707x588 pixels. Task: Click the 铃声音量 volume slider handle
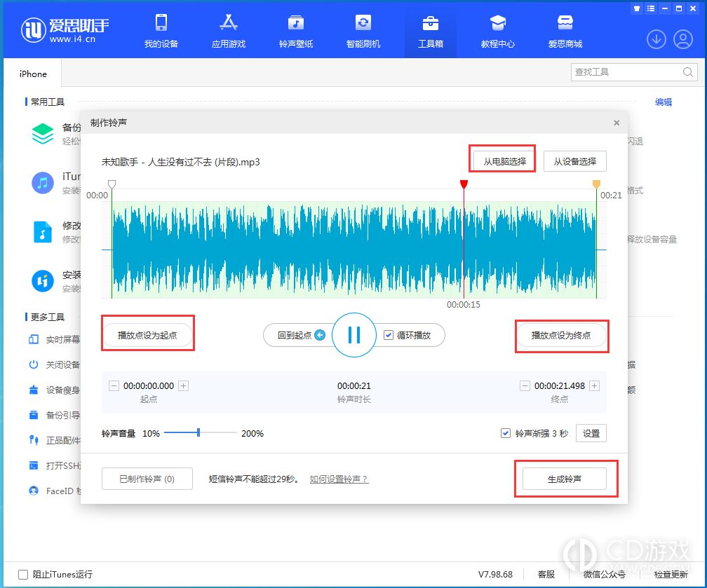click(x=198, y=433)
